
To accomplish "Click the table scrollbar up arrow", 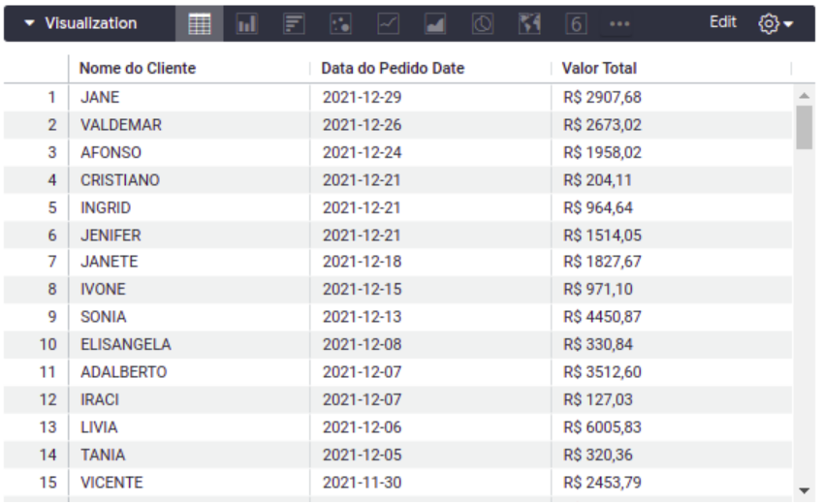I will [804, 96].
